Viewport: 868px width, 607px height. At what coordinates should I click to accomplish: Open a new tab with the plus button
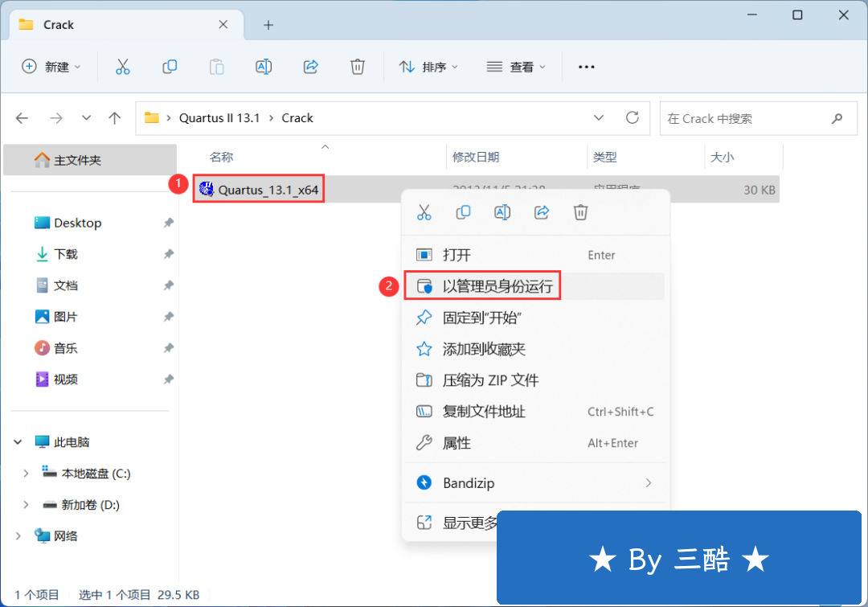pyautogui.click(x=268, y=25)
